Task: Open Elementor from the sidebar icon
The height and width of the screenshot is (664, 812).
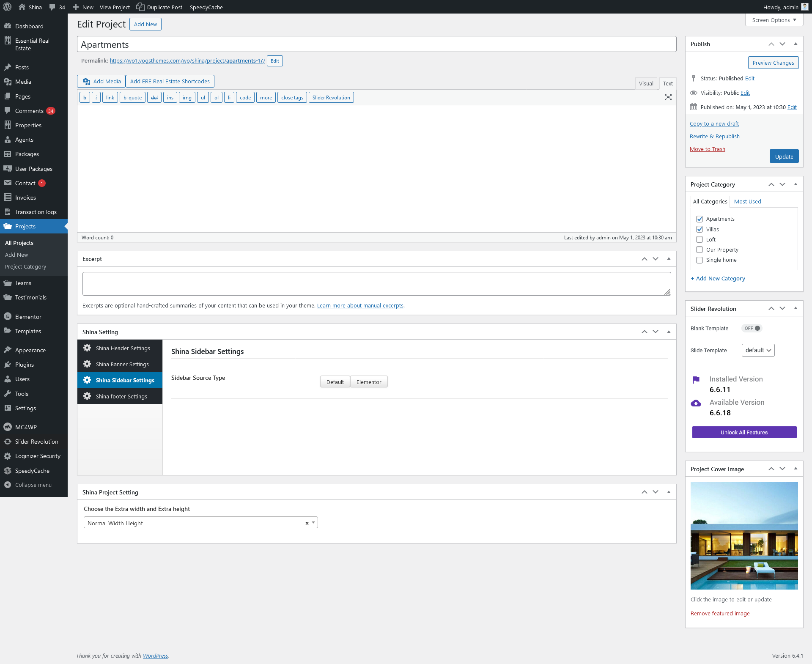Action: coord(8,317)
